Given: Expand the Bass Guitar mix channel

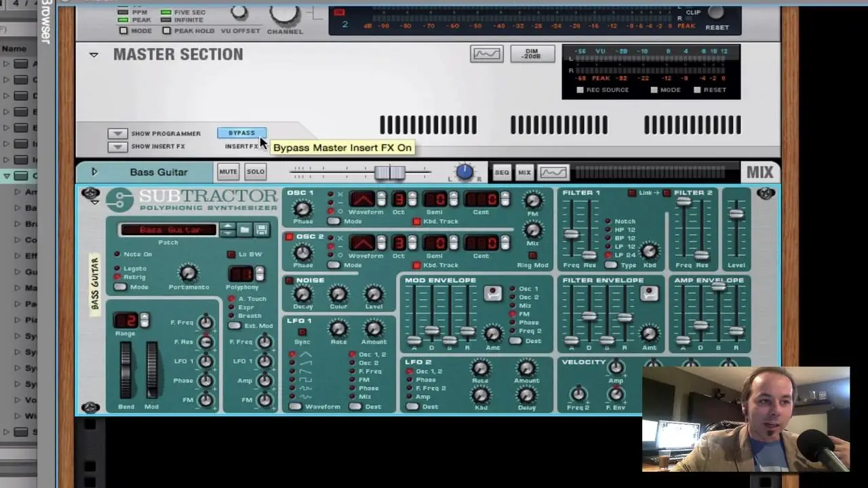Looking at the screenshot, I should click(x=94, y=172).
